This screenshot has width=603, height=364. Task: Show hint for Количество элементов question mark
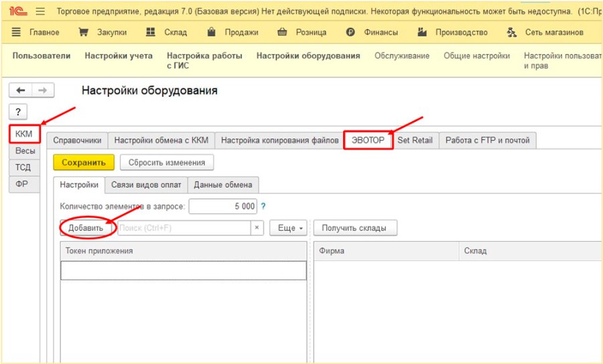tap(263, 206)
